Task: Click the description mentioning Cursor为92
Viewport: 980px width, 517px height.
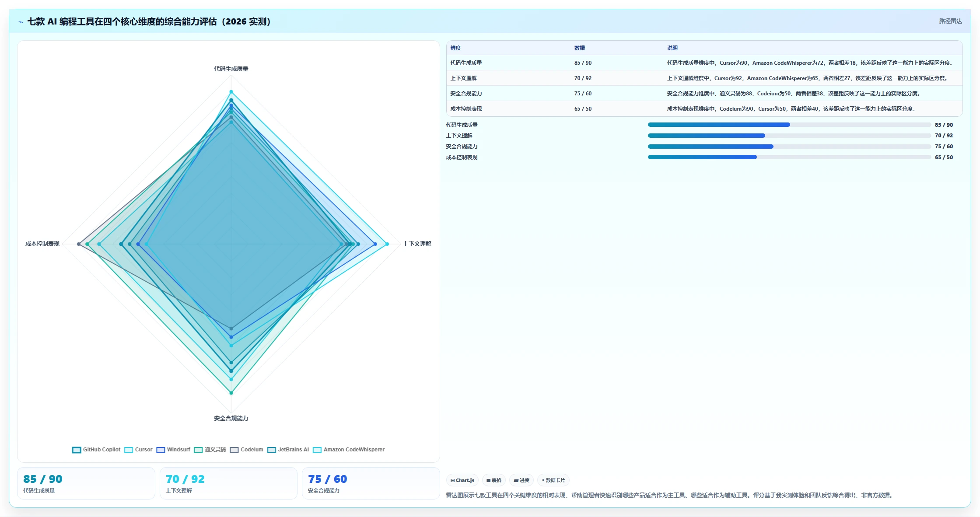Action: (808, 78)
